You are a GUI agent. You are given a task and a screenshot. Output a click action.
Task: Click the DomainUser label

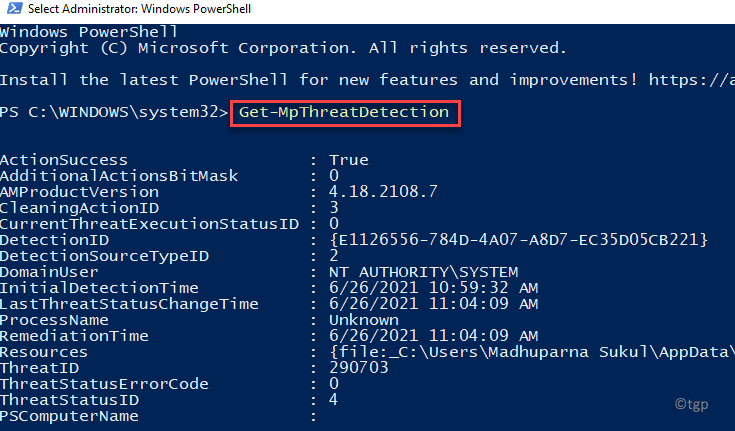pyautogui.click(x=49, y=272)
